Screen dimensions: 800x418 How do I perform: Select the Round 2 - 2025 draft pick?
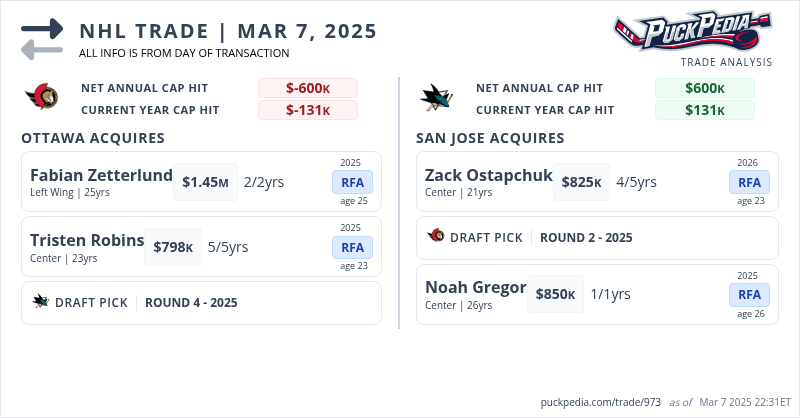tap(586, 237)
